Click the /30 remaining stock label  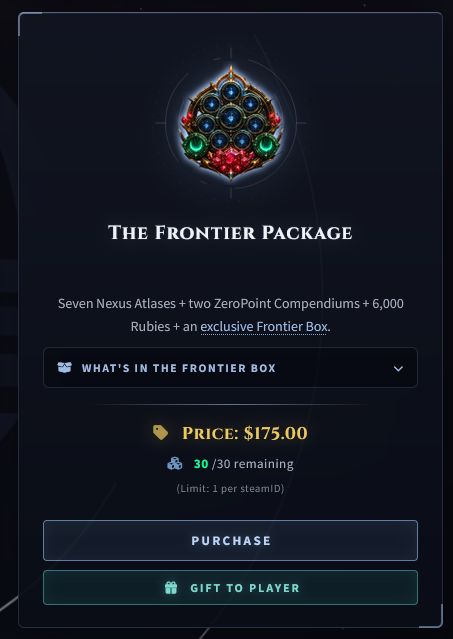253,464
